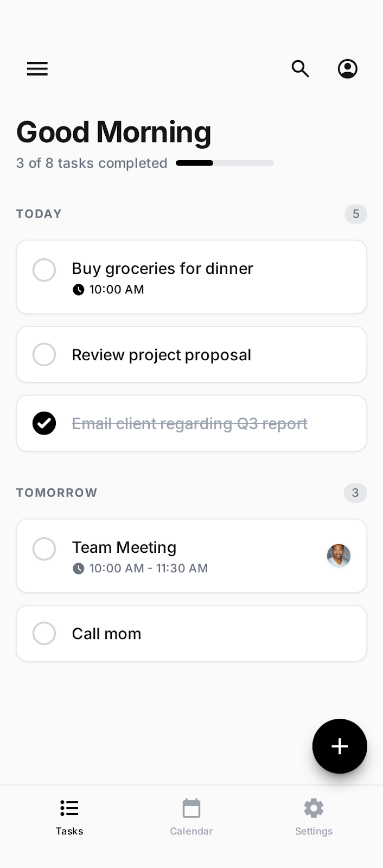The height and width of the screenshot is (868, 383).
Task: Tap the Team Meeting attendee avatar
Action: coord(339,556)
